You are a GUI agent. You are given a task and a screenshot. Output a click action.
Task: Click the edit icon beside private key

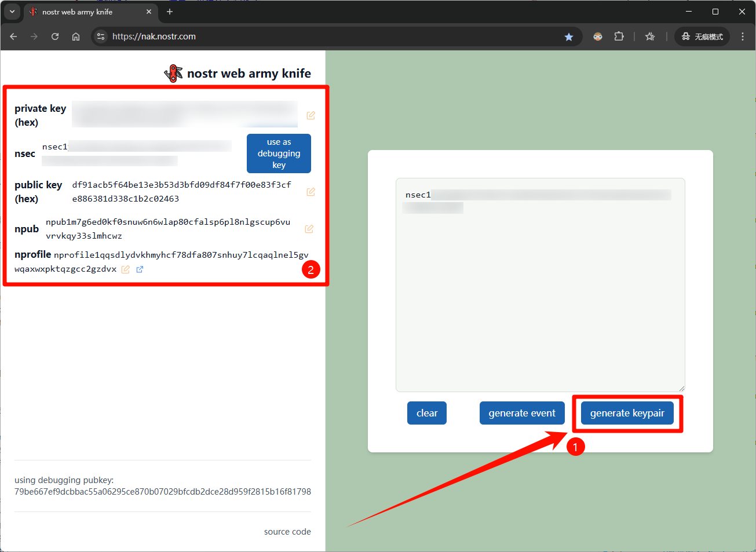pos(311,115)
